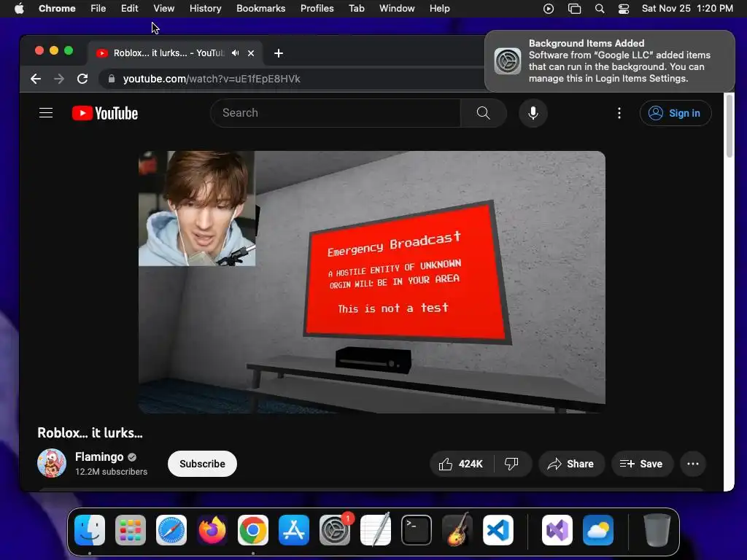
Task: View site info via the lock icon
Action: (112, 79)
